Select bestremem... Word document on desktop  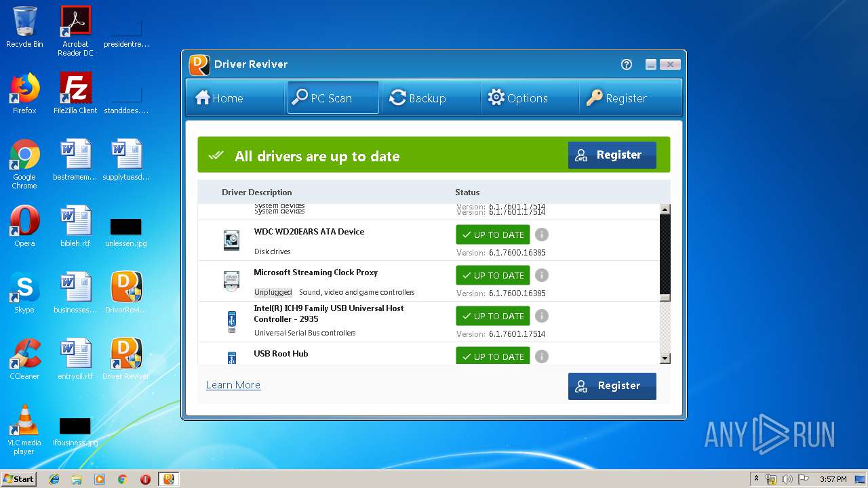75,160
